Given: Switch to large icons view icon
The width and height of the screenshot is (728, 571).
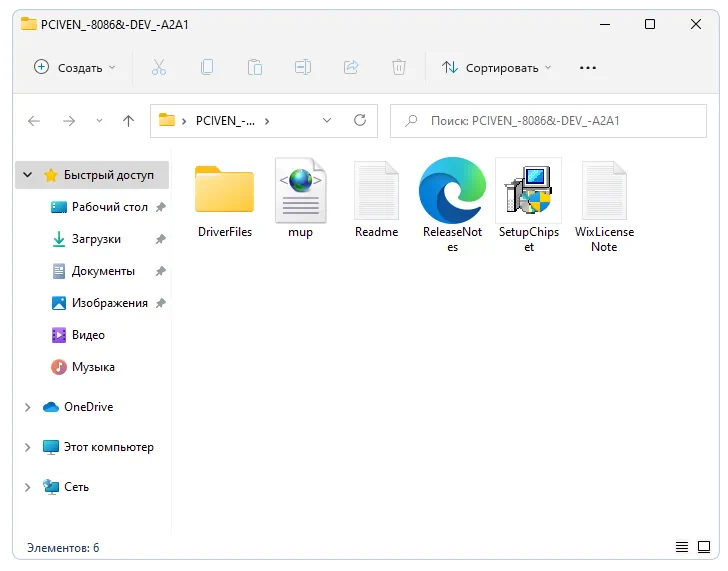Looking at the screenshot, I should coord(704,547).
